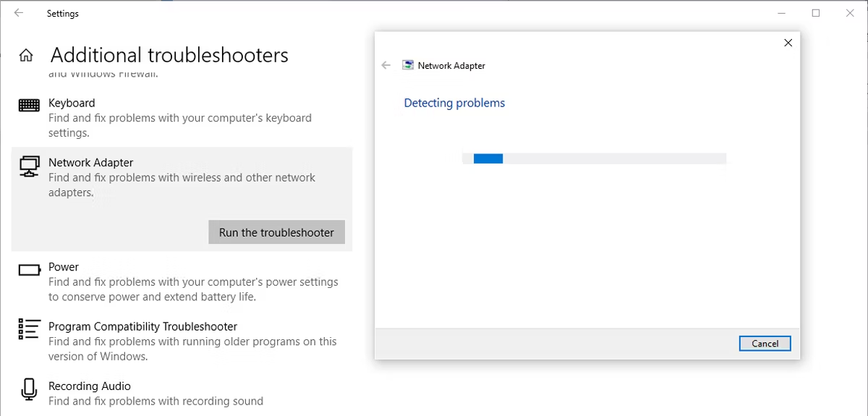Click the small Network Adapter dialog title icon
Viewport: 868px width, 416px height.
(408, 65)
